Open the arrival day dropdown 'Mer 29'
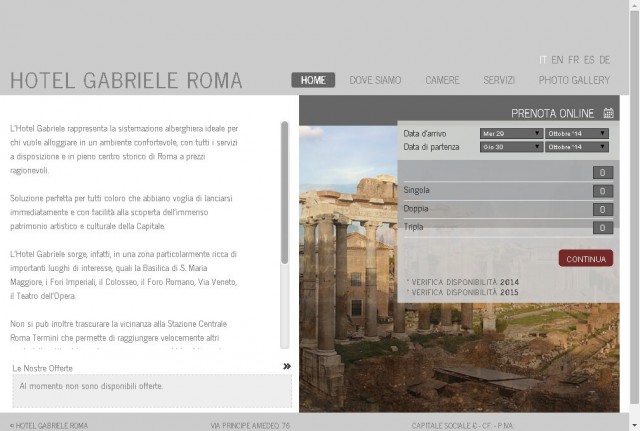The width and height of the screenshot is (640, 431). [511, 133]
